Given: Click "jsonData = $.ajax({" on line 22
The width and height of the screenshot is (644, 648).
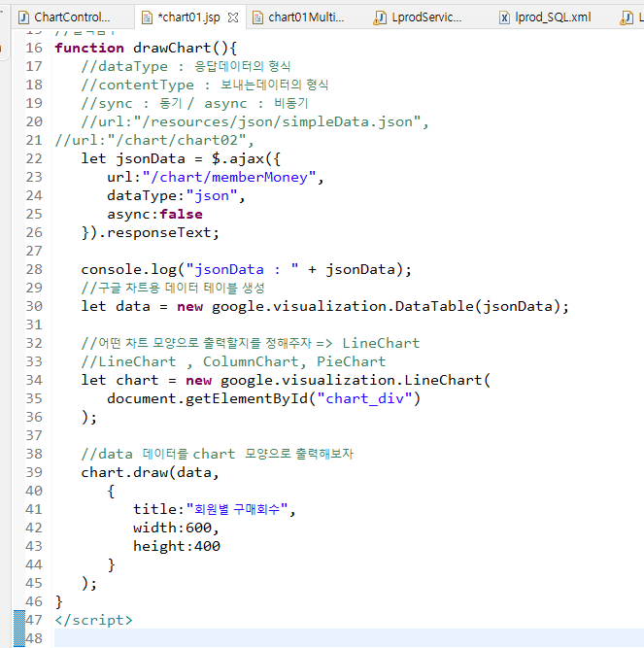Looking at the screenshot, I should coord(198,158).
